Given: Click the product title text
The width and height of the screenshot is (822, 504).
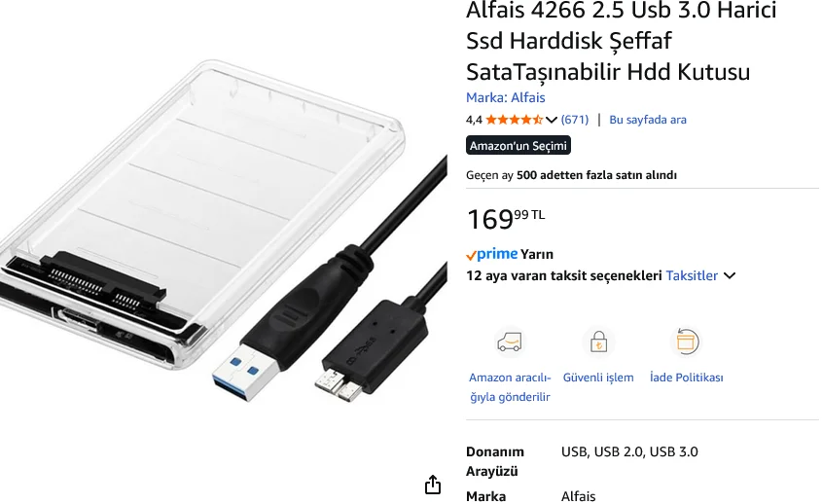Looking at the screenshot, I should 622,41.
